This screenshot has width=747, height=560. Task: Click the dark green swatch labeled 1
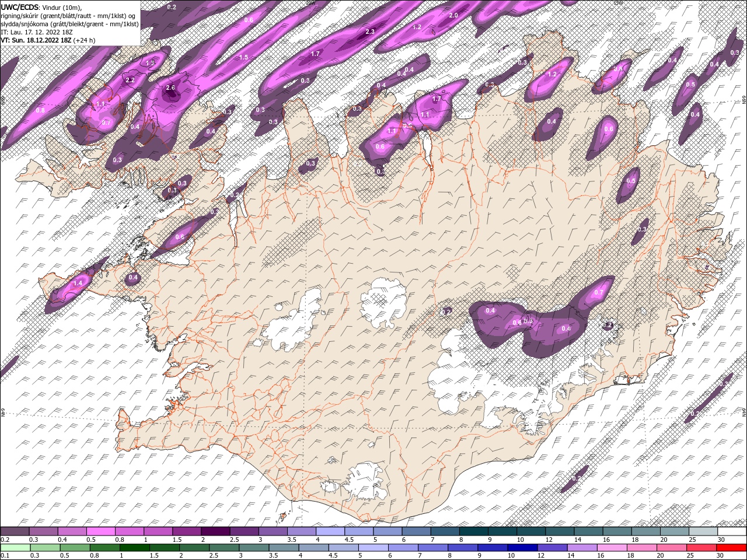pos(135,548)
